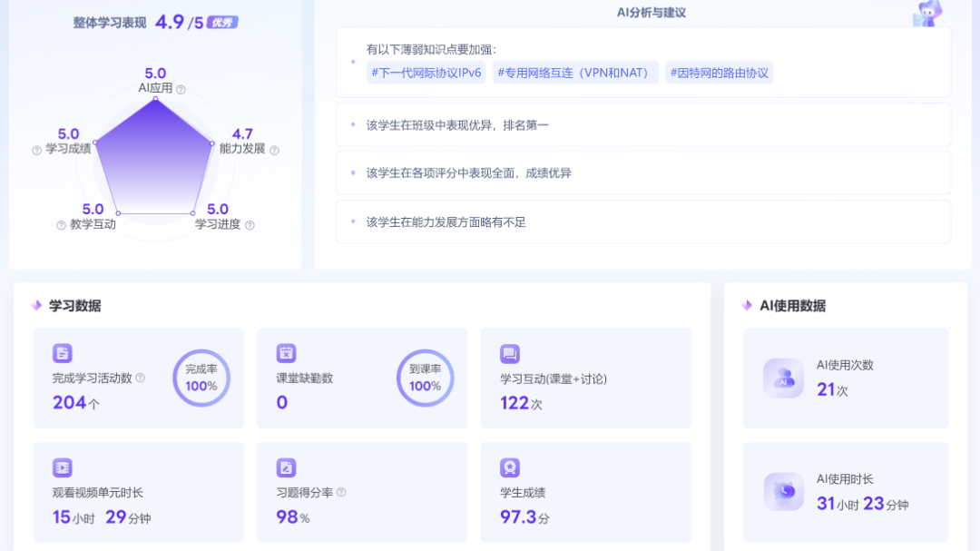Click the 学生成绩 medal icon
Image resolution: width=980 pixels, height=551 pixels.
click(510, 467)
